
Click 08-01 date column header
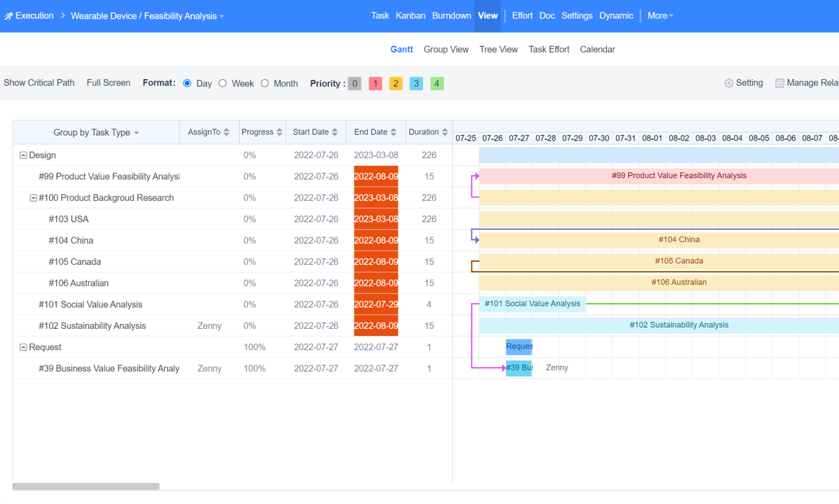click(652, 138)
